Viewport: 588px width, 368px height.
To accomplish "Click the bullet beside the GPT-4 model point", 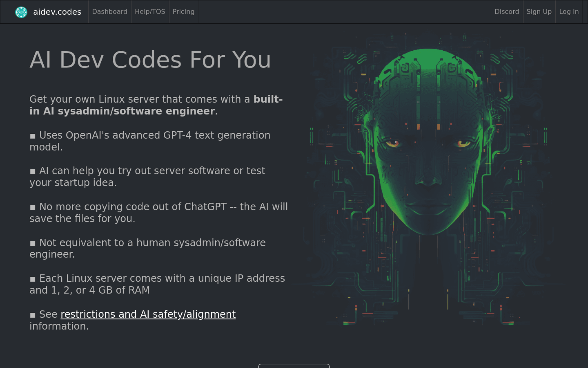I will pos(33,136).
